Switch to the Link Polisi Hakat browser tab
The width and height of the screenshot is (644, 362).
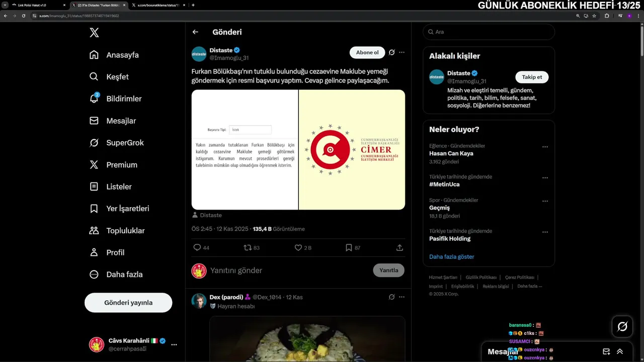pos(35,5)
